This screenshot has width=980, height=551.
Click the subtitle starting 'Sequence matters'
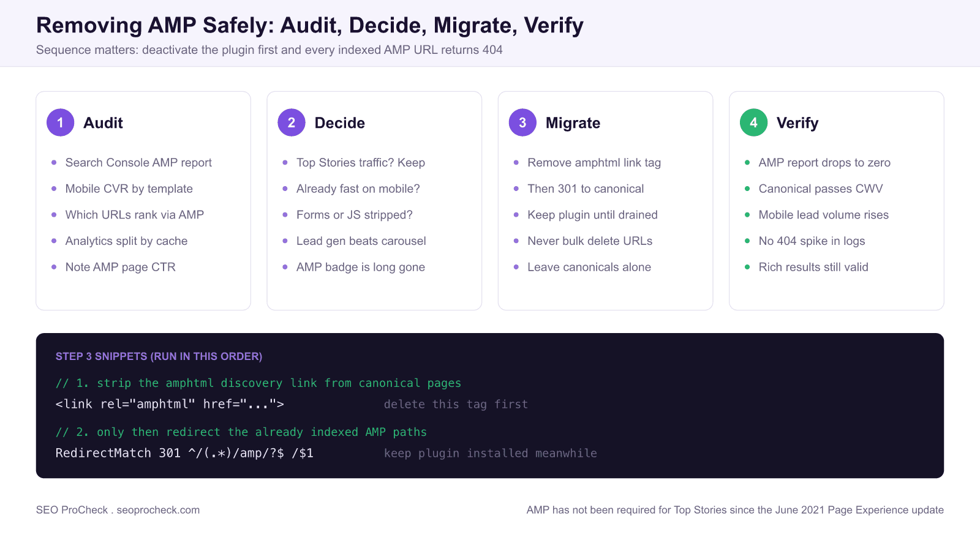(269, 50)
